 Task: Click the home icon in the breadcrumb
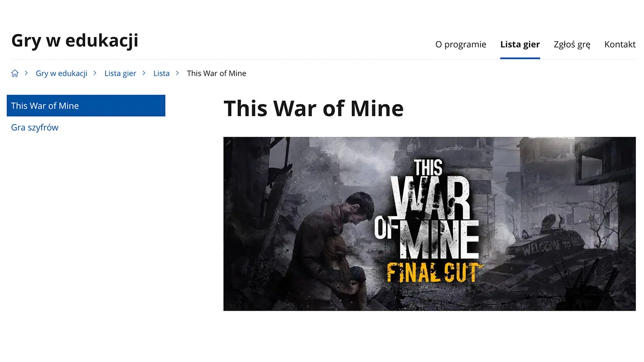pos(15,73)
